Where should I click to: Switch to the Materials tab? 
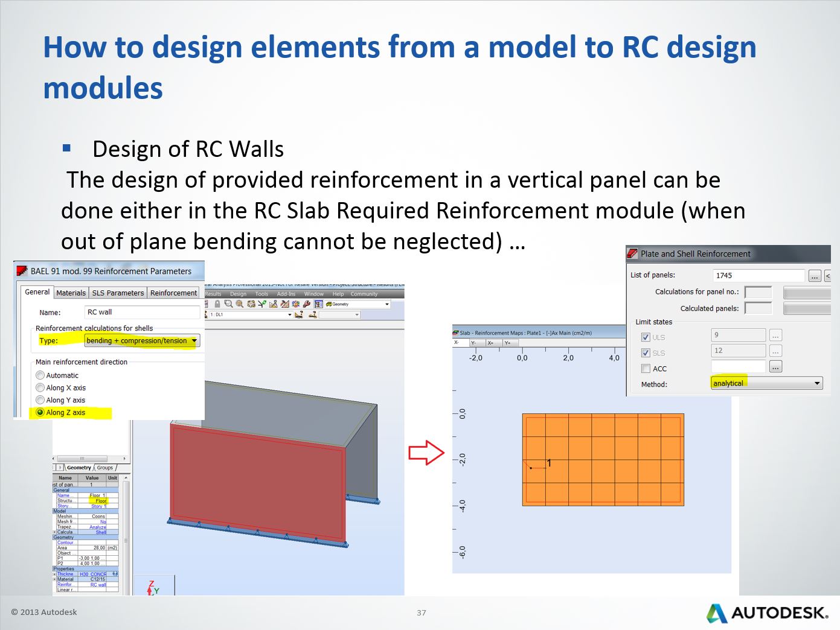(71, 293)
